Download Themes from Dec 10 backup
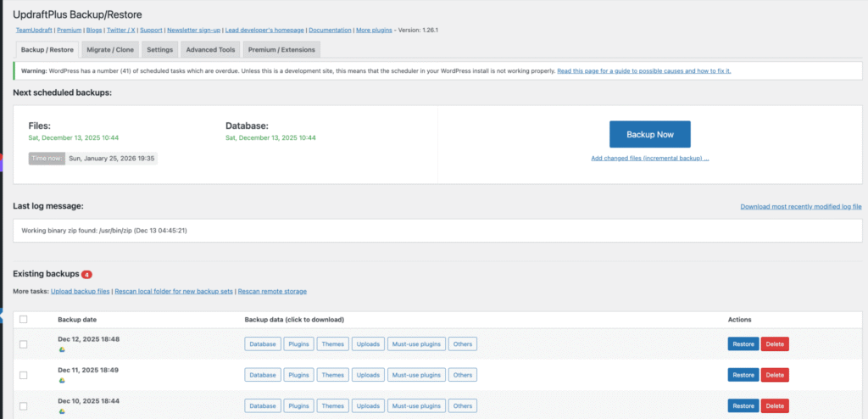Image resolution: width=868 pixels, height=419 pixels. (332, 406)
